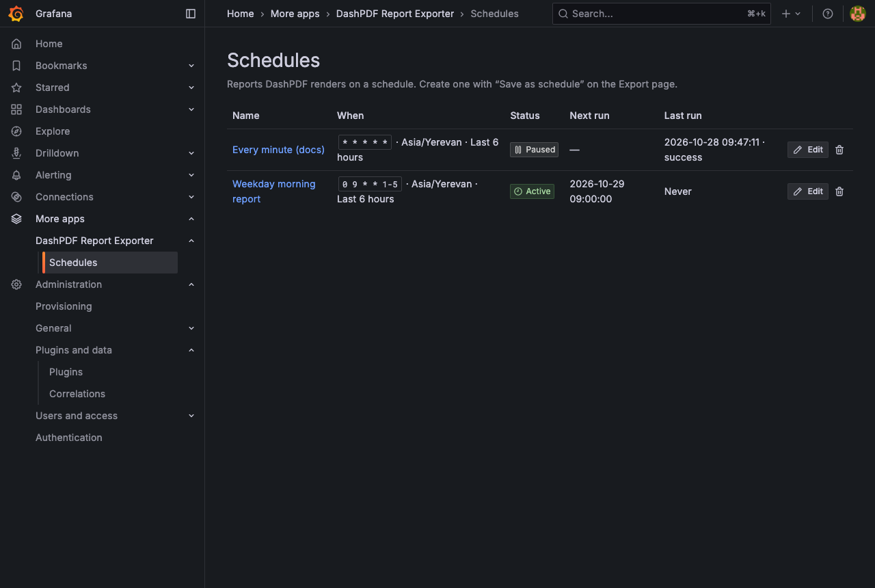Focus the Search input field
The width and height of the screenshot is (875, 588).
tap(661, 14)
